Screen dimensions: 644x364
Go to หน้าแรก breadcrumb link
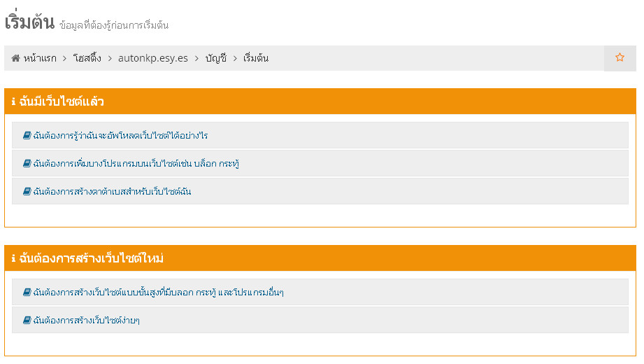[x=39, y=58]
